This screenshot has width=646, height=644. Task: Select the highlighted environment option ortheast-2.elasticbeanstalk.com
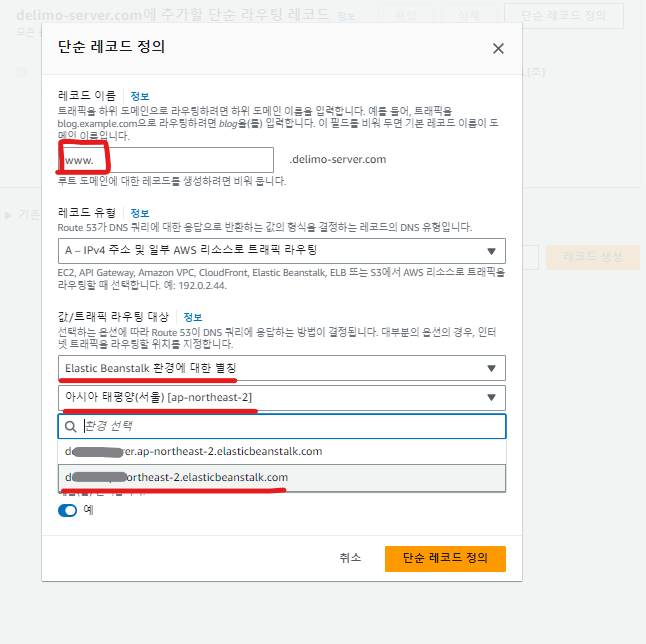pyautogui.click(x=282, y=478)
